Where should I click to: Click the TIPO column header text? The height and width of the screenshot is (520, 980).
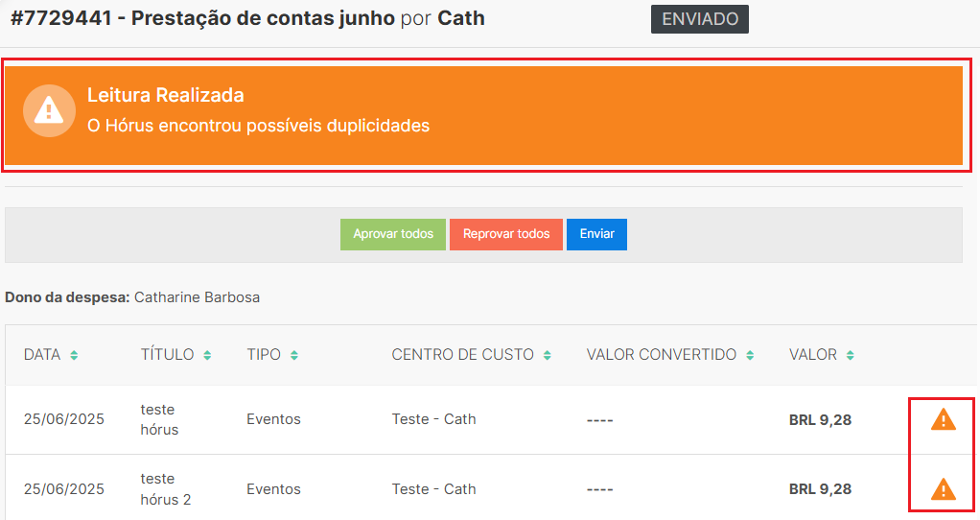[x=264, y=355]
